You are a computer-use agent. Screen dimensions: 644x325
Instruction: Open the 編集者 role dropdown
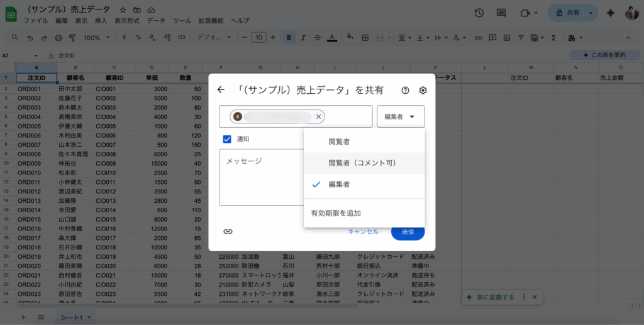(x=401, y=117)
